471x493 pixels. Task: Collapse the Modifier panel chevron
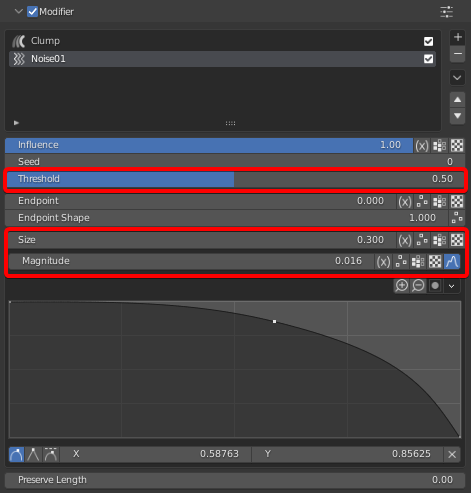point(19,12)
